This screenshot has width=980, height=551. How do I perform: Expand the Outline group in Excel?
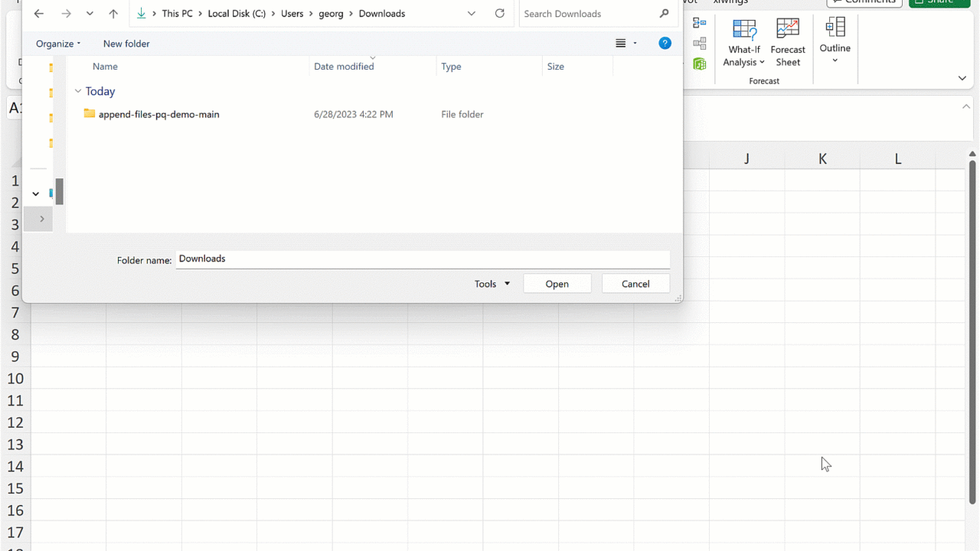pos(835,41)
